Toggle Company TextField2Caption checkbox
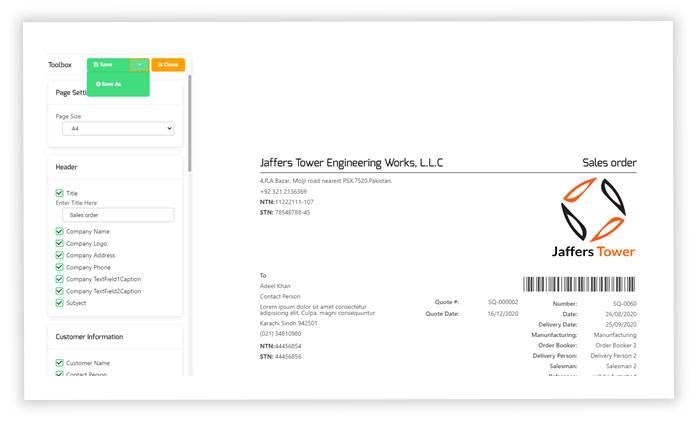Screen dimensions: 699x423 59,291
